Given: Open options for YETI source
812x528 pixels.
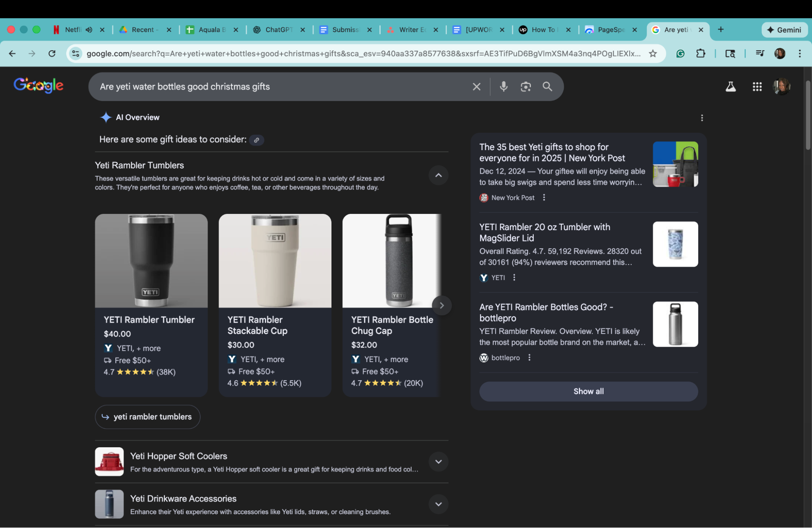Looking at the screenshot, I should (514, 278).
